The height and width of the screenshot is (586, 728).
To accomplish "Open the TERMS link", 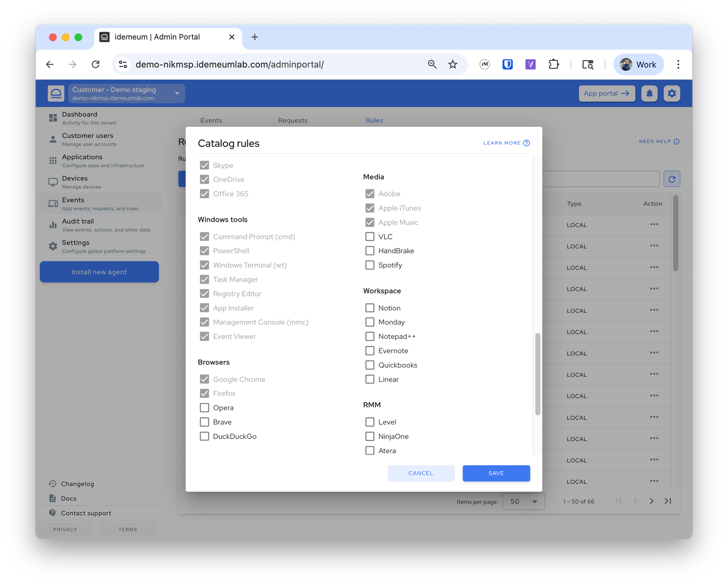I will pyautogui.click(x=128, y=530).
